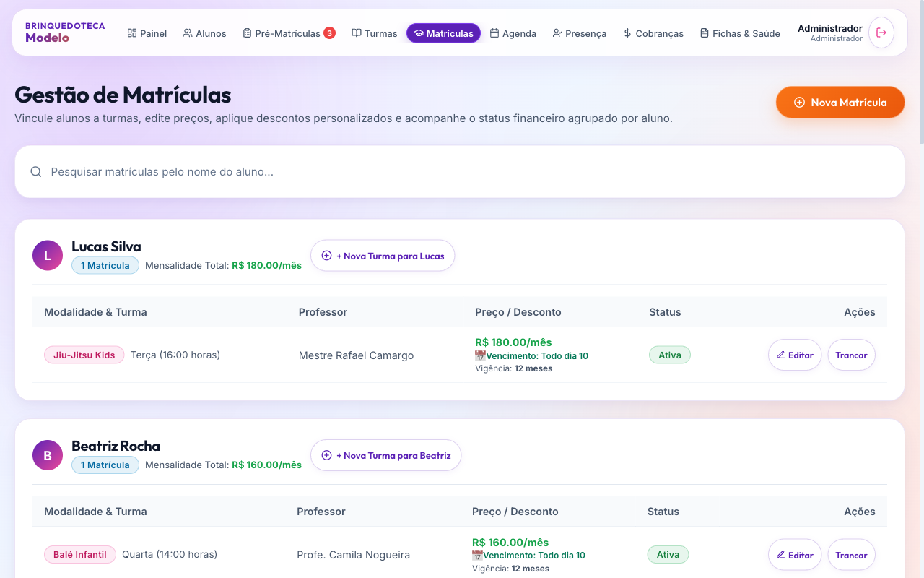Open the Agenda page
The width and height of the screenshot is (924, 578).
click(x=513, y=33)
